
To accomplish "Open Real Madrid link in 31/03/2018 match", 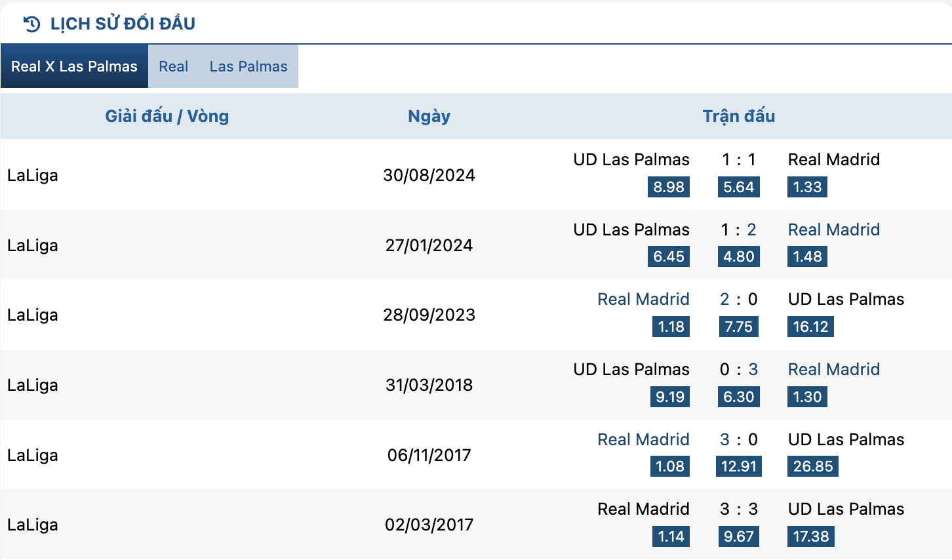I will (834, 369).
